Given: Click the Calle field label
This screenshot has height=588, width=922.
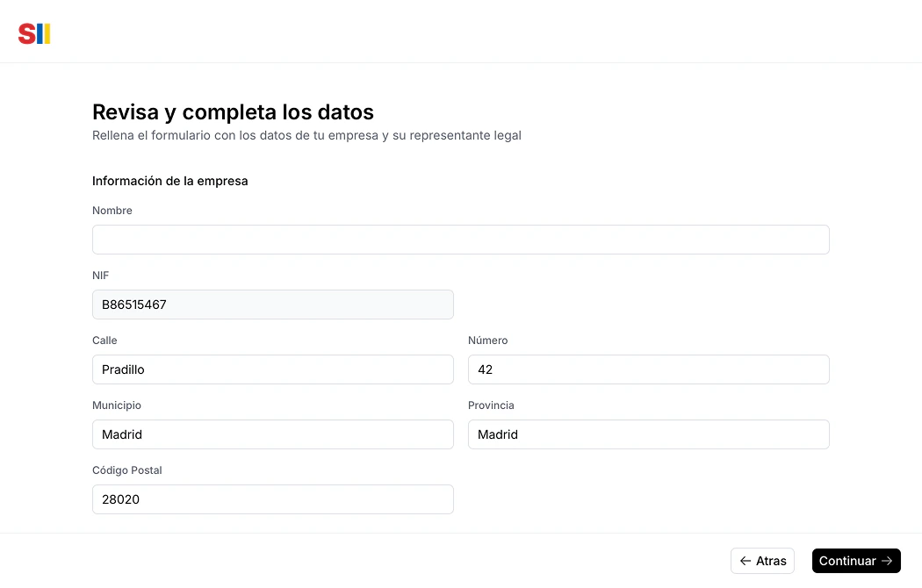Looking at the screenshot, I should (104, 341).
